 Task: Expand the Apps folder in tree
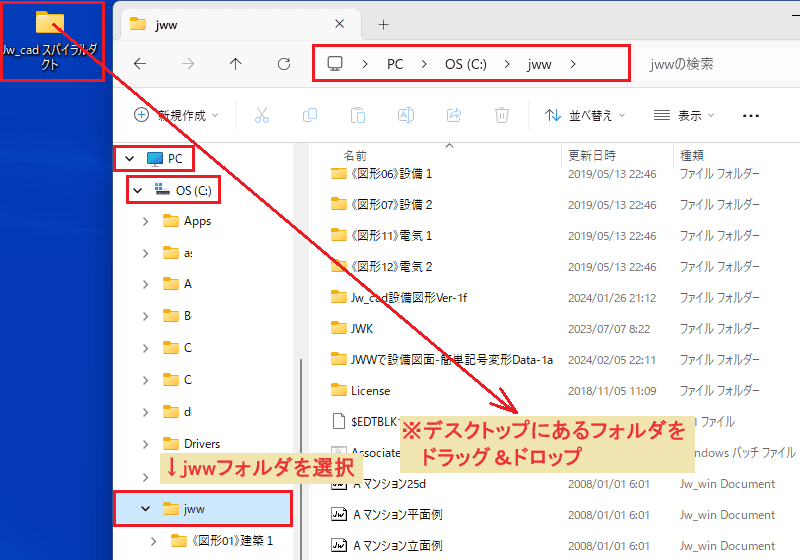pos(145,221)
